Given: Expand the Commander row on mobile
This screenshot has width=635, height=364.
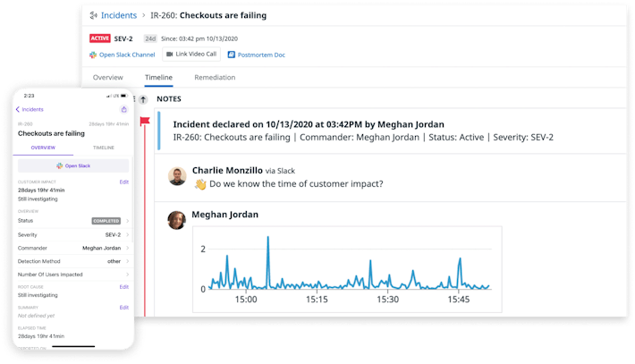Looking at the screenshot, I should point(126,248).
